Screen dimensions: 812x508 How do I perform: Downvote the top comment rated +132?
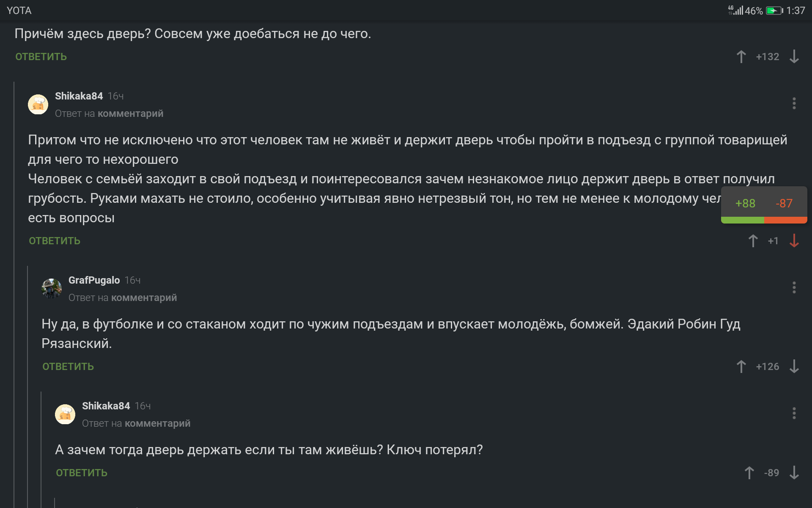click(x=794, y=57)
